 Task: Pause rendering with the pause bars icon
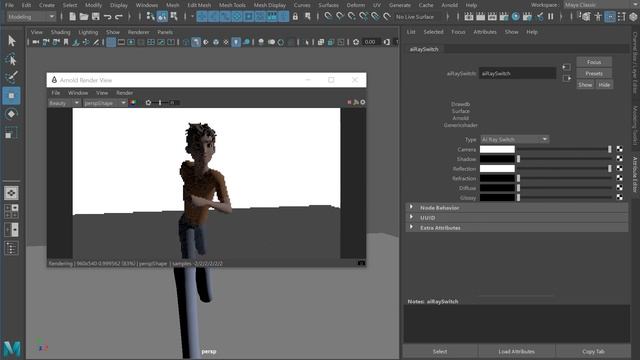pyautogui.click(x=551, y=17)
